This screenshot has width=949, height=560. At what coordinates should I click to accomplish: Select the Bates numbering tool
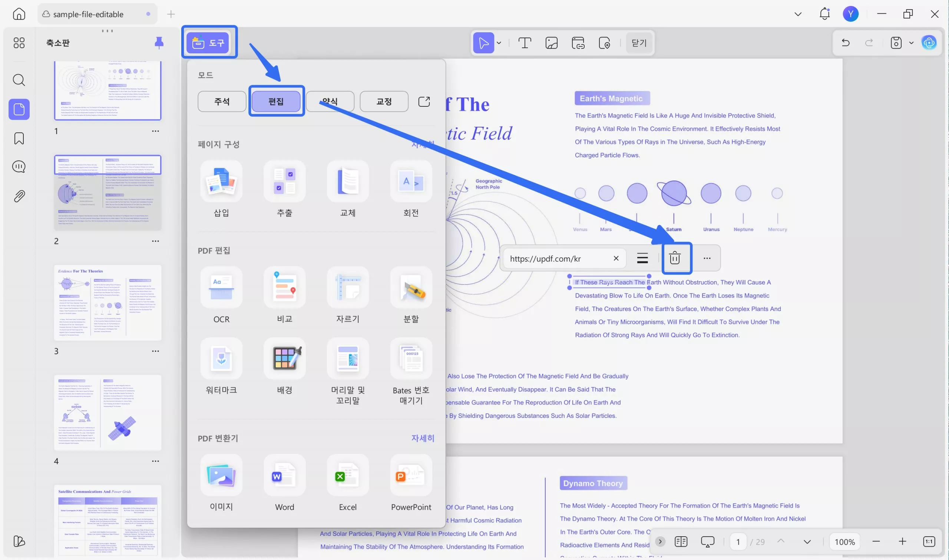point(411,358)
